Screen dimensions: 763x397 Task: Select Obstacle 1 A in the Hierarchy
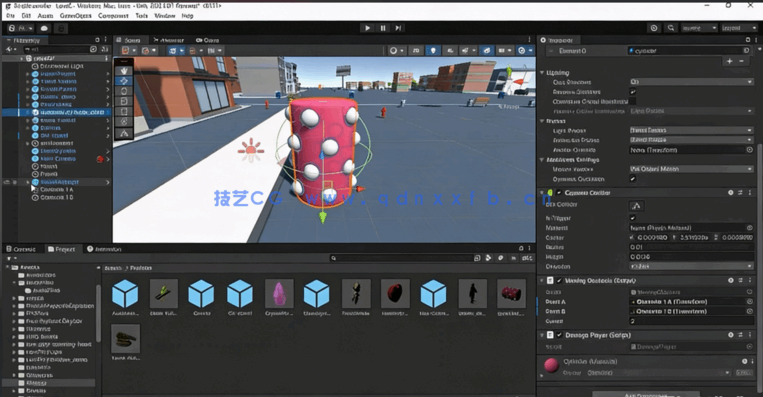(x=56, y=190)
